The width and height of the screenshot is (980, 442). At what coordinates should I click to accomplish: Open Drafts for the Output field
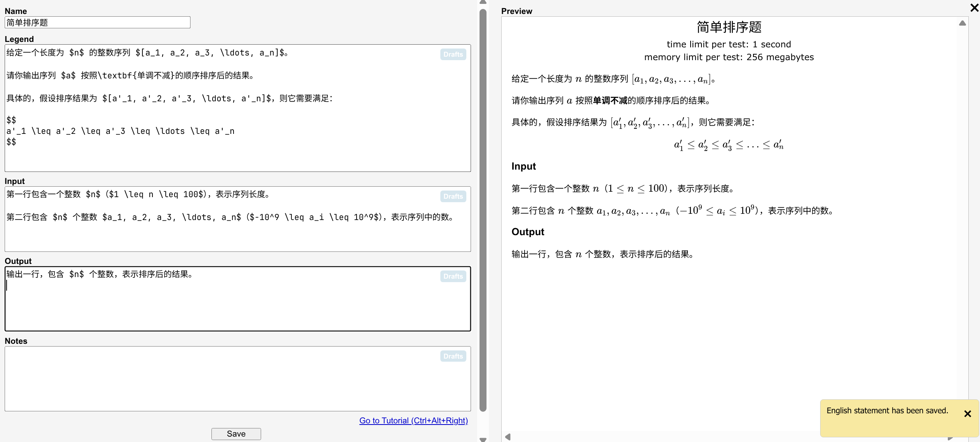453,276
